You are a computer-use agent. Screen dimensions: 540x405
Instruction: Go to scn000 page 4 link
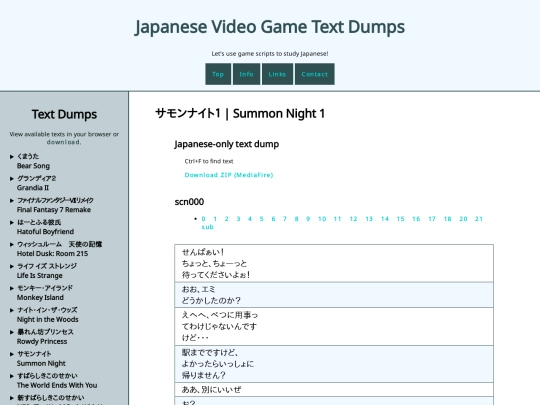[x=250, y=219]
